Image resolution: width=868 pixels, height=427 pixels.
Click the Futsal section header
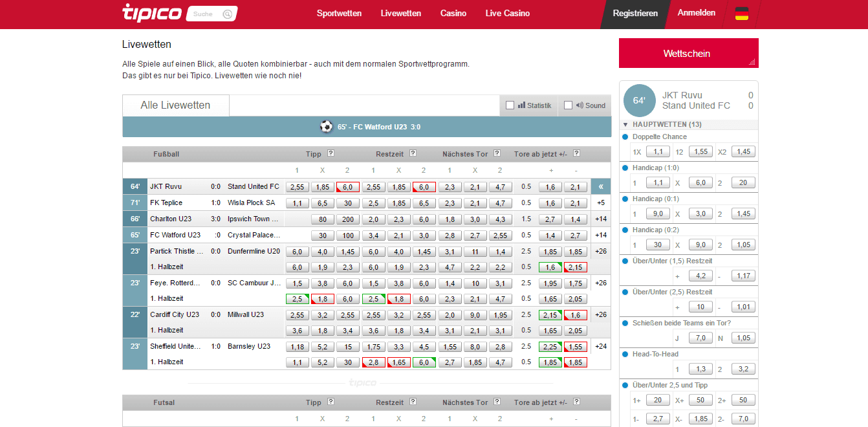[x=367, y=402]
